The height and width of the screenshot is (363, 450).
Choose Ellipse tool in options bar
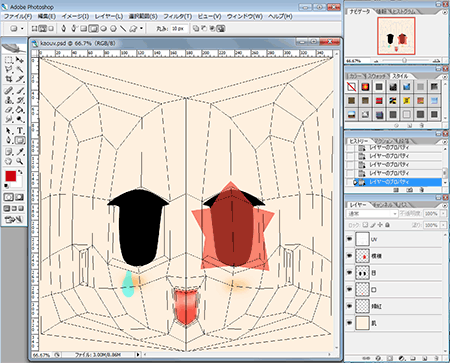(104, 29)
